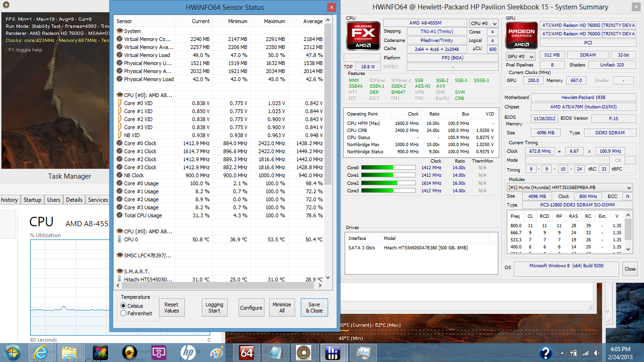
Task: Open the Start orb on the taskbar
Action: click(13, 352)
